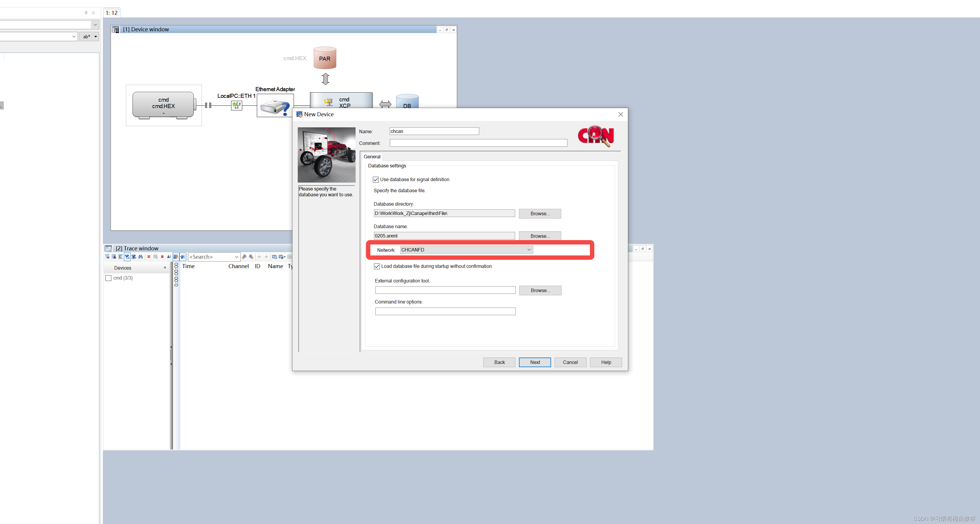
Task: Collapse the Devices panel chevron
Action: [x=165, y=268]
